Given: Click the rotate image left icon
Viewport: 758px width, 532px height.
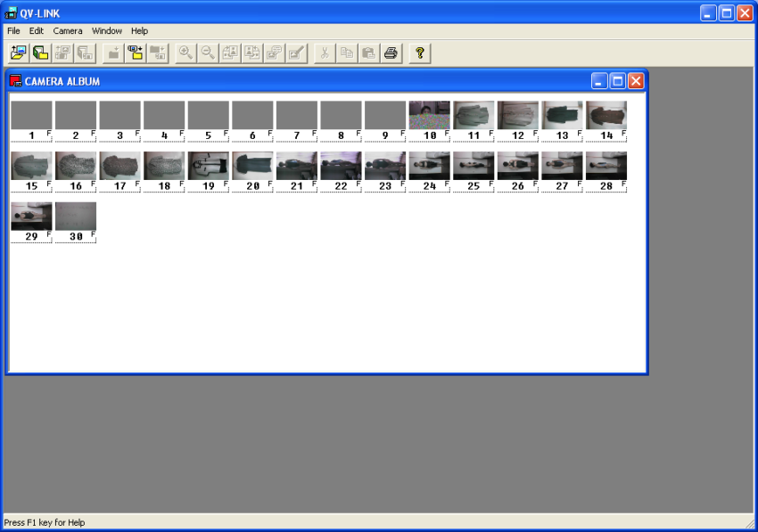Looking at the screenshot, I should click(230, 53).
